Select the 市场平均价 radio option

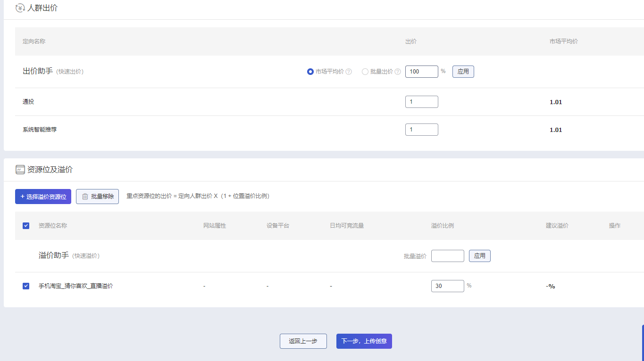point(310,72)
